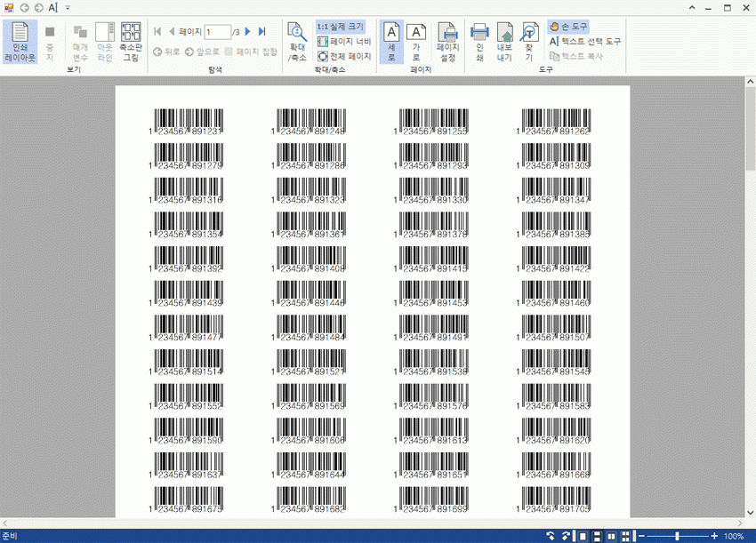This screenshot has width=756, height=543.
Task: Click the barcode labeled 891514
Action: [186, 363]
